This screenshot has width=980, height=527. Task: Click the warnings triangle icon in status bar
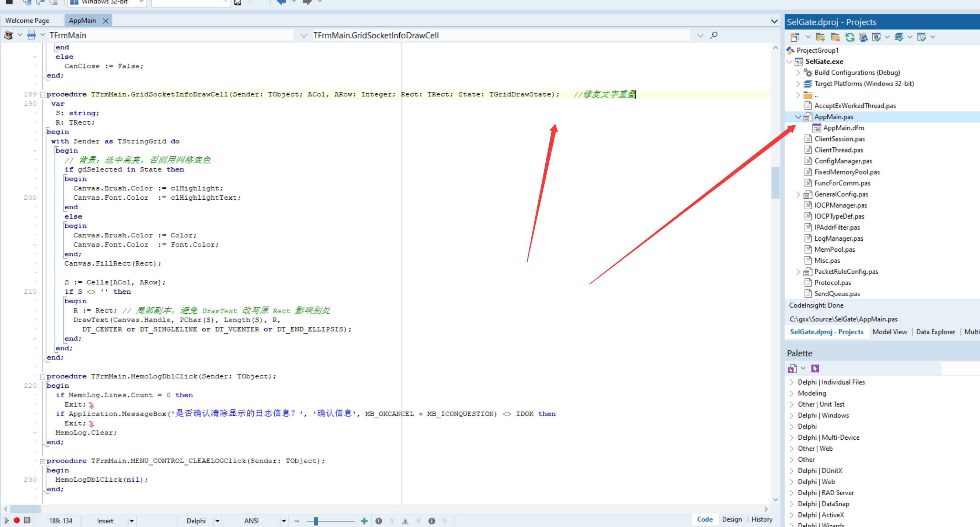tap(405, 521)
